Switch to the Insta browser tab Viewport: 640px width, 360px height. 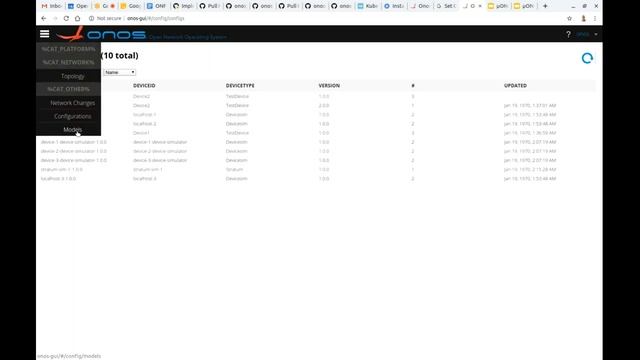pyautogui.click(x=393, y=6)
